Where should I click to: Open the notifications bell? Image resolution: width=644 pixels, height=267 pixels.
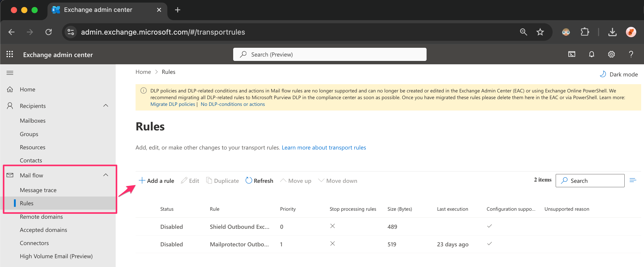click(x=592, y=54)
